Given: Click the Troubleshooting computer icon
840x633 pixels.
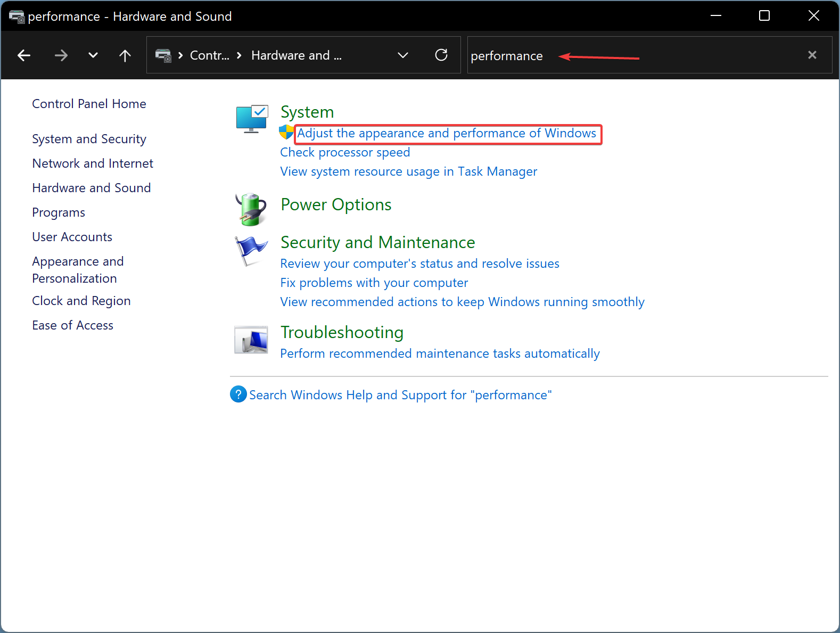Looking at the screenshot, I should 251,340.
